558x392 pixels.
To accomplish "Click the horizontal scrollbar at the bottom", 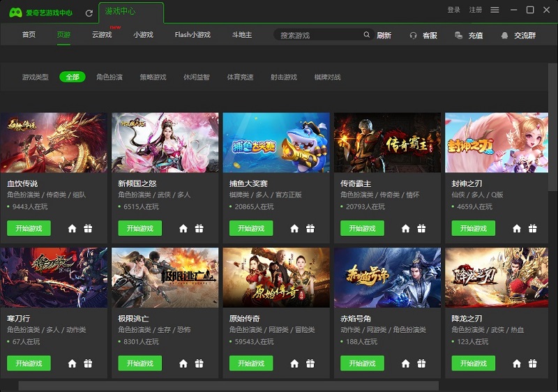I will click(x=229, y=386).
